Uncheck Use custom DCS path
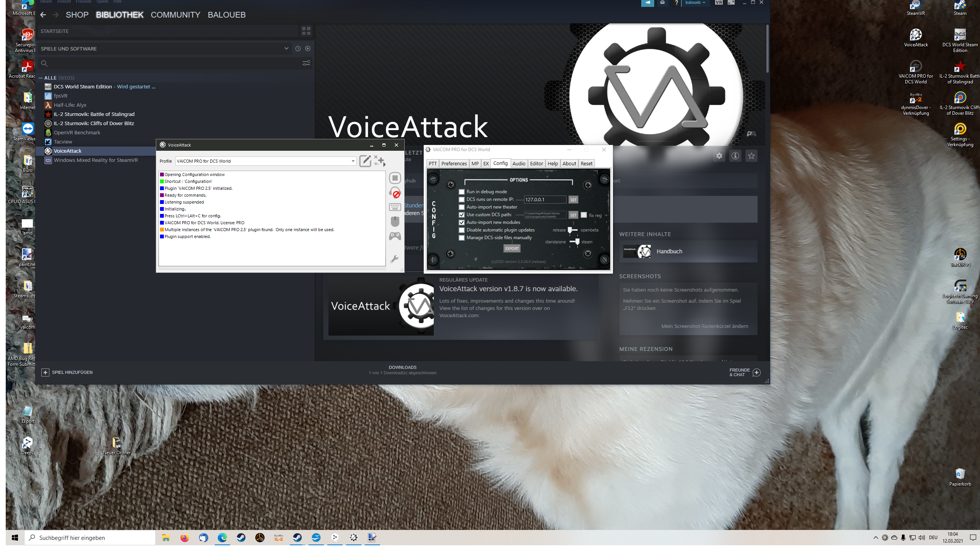Viewport: 980px width, 551px height. click(462, 215)
